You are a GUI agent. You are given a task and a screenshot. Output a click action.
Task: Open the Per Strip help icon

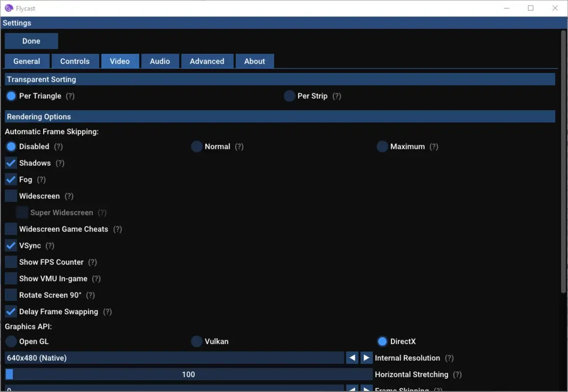click(336, 96)
